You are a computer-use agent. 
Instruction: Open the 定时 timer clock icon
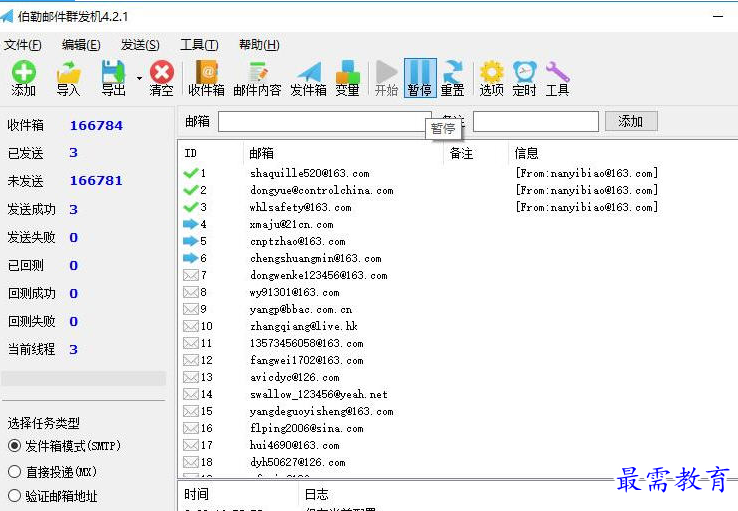pos(524,78)
